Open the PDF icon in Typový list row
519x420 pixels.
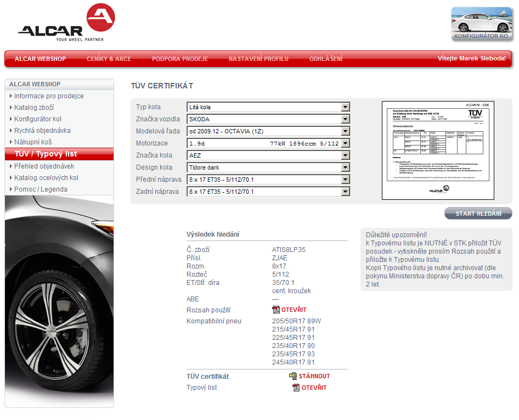[x=296, y=388]
